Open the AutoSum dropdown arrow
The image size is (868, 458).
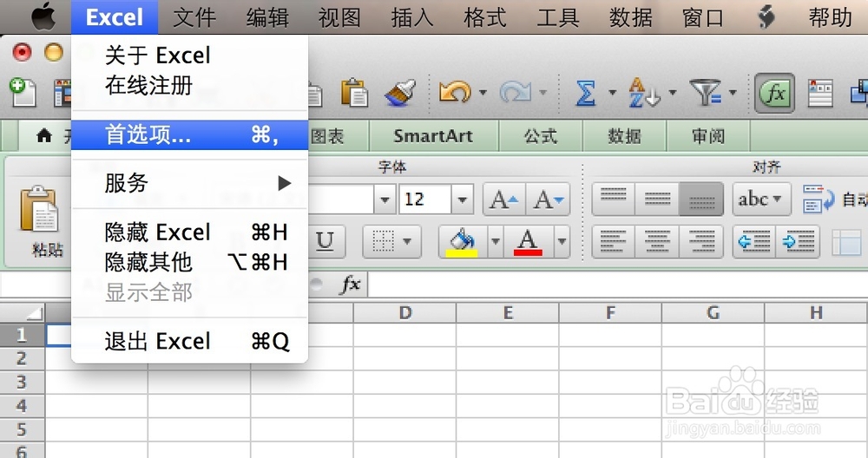pyautogui.click(x=612, y=92)
